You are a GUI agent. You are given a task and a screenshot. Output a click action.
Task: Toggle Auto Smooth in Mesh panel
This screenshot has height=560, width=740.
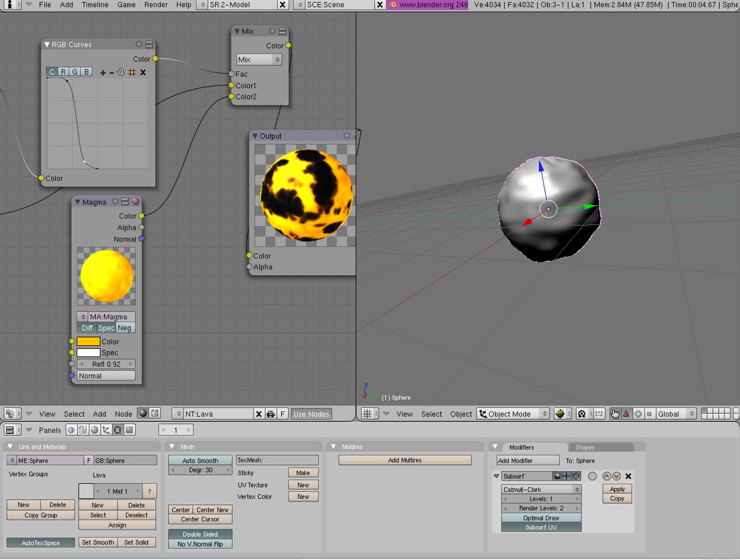(x=200, y=460)
